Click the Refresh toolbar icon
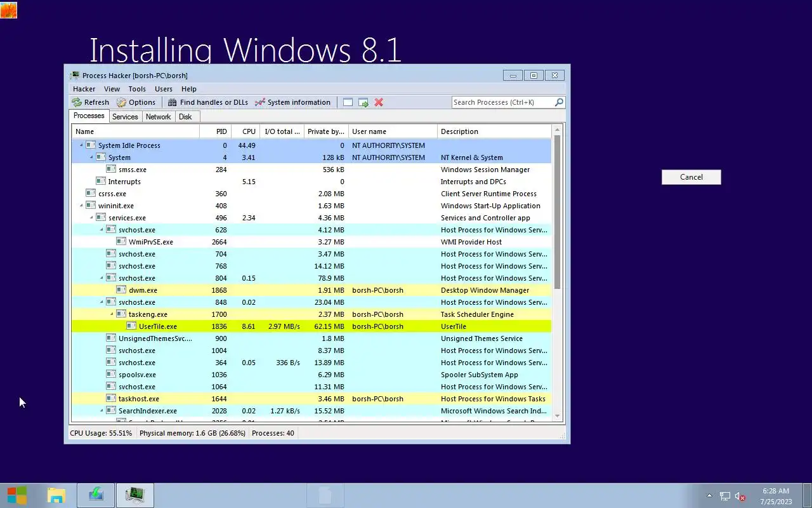 tap(77, 102)
